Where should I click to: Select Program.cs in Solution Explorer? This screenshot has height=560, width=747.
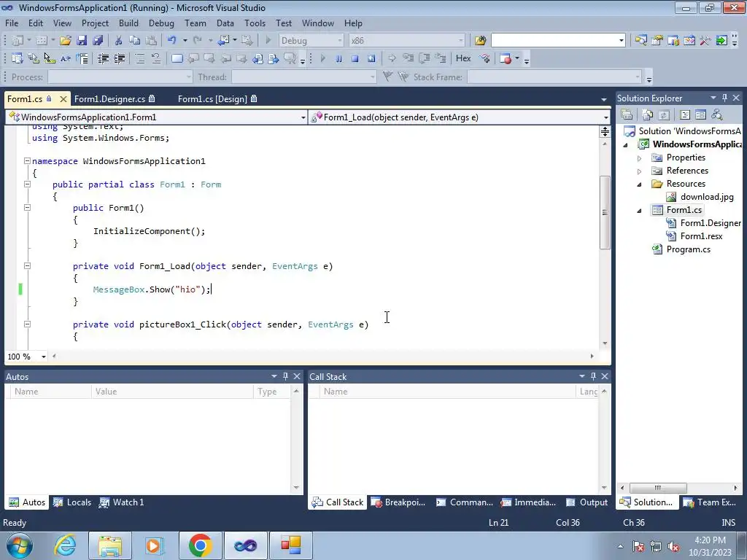click(x=689, y=249)
